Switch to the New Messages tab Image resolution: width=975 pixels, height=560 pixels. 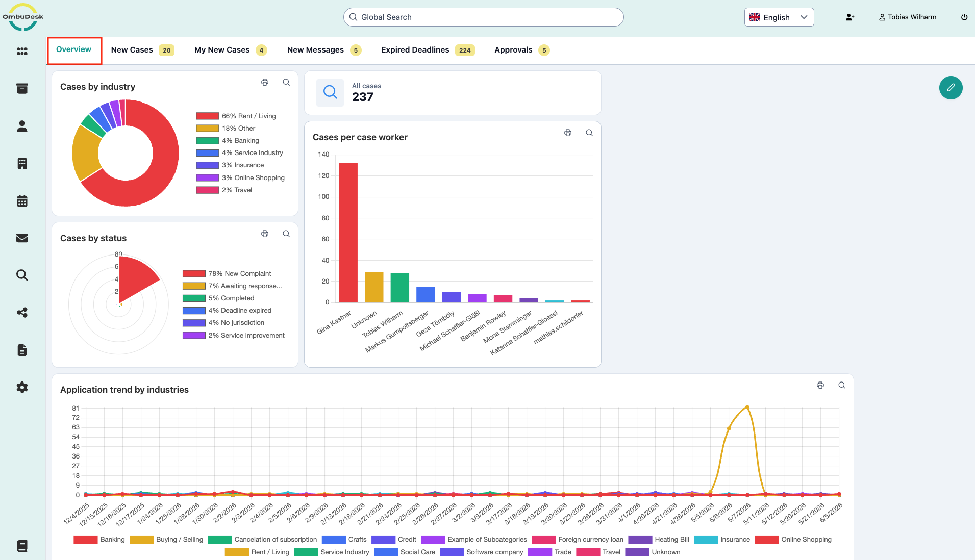[x=324, y=50]
